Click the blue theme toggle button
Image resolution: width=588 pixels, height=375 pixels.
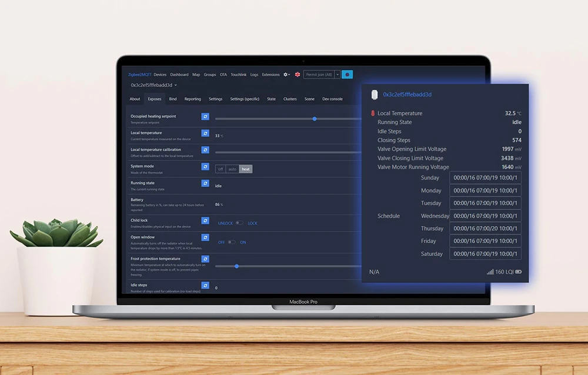[348, 75]
